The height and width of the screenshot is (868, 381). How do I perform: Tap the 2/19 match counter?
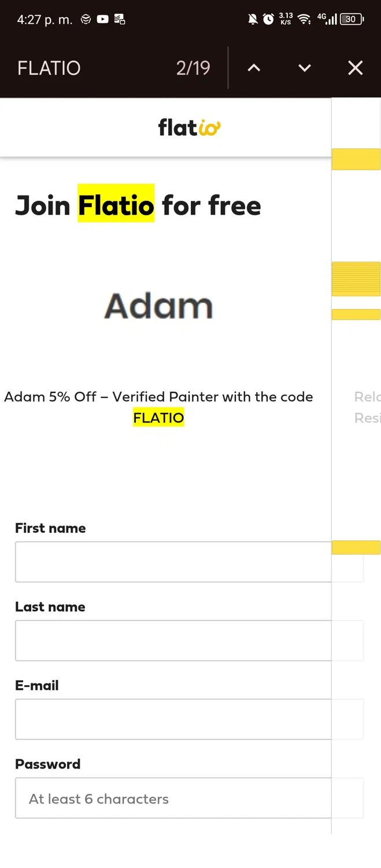[x=193, y=68]
